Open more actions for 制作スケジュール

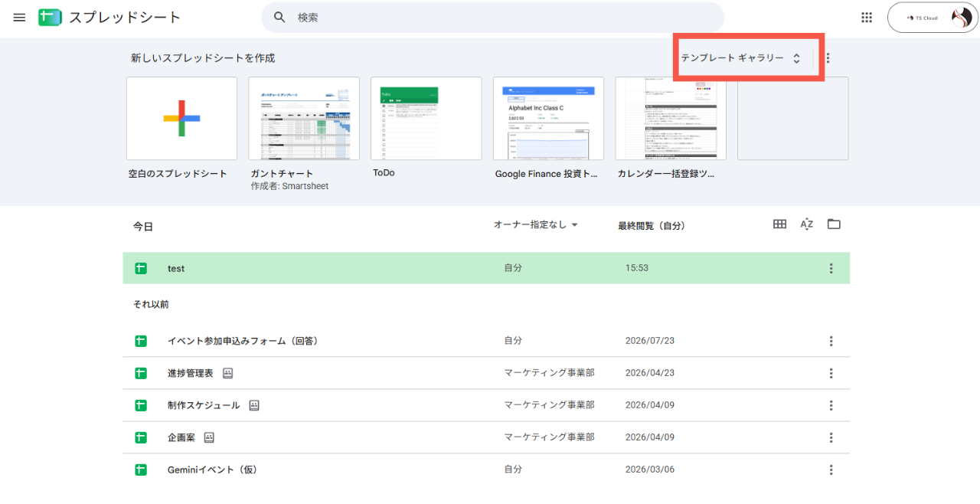coord(831,405)
